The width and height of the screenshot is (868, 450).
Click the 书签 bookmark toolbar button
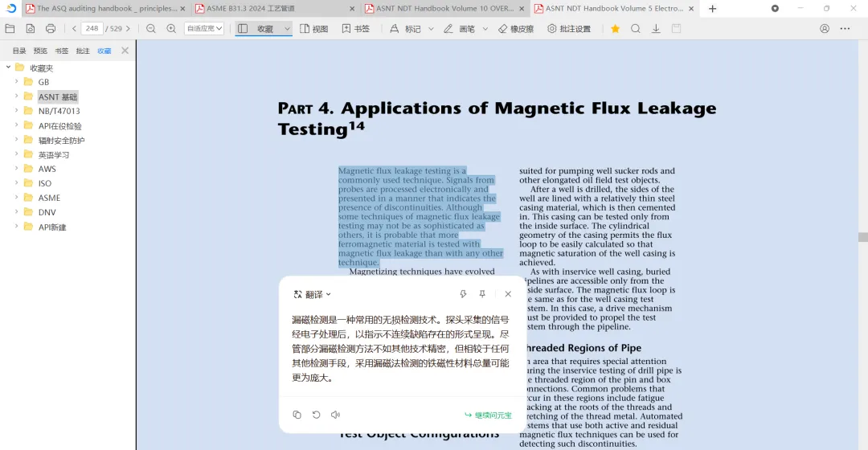click(x=355, y=29)
